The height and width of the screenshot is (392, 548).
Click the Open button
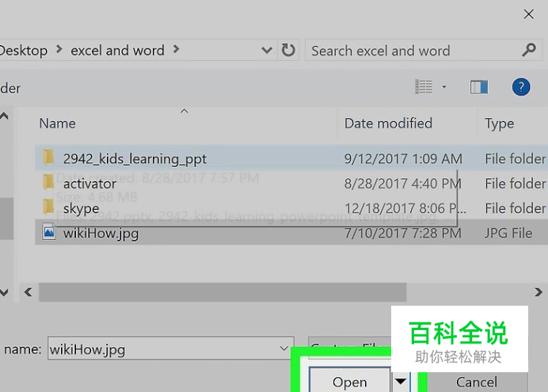[350, 380]
